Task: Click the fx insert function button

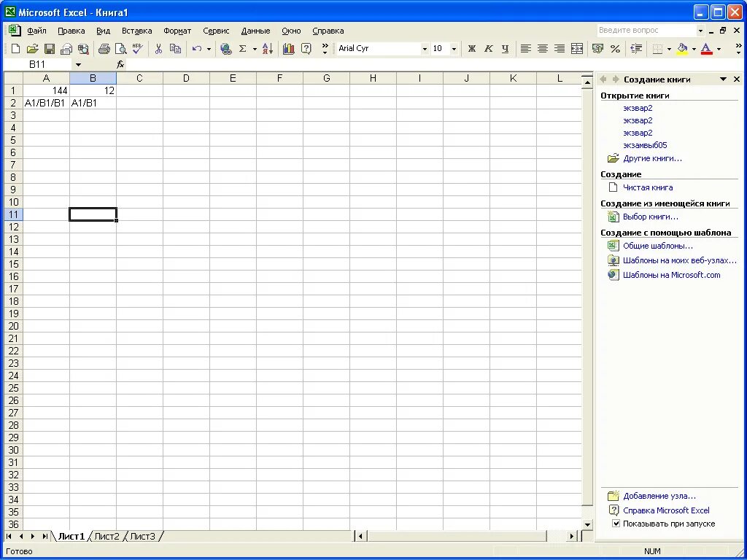Action: click(x=120, y=64)
